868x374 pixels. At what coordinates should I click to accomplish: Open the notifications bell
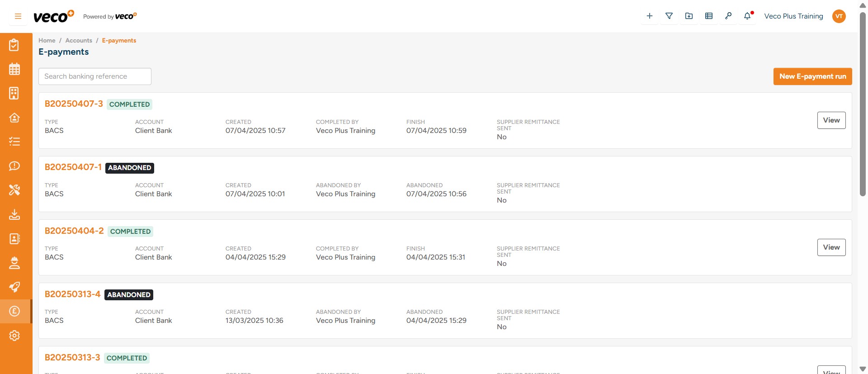point(747,16)
